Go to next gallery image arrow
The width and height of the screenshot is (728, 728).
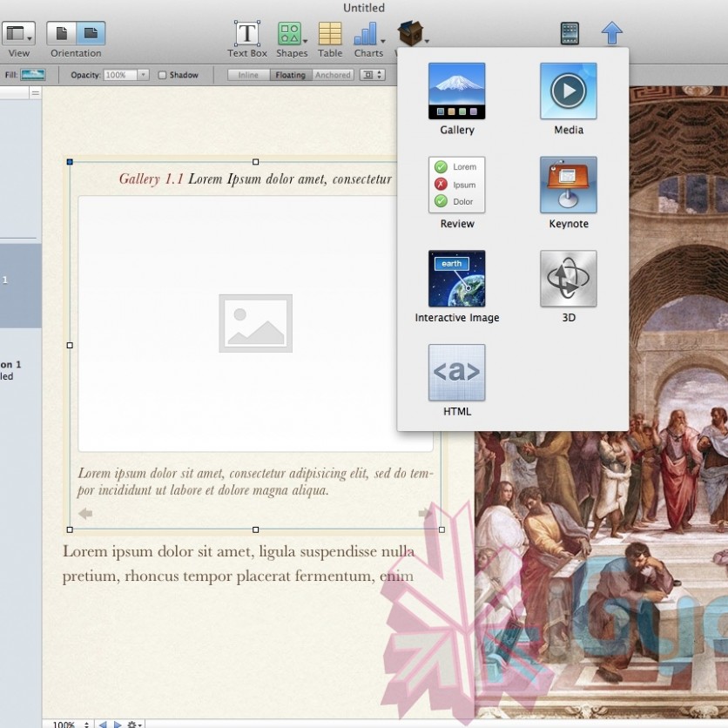click(x=425, y=514)
